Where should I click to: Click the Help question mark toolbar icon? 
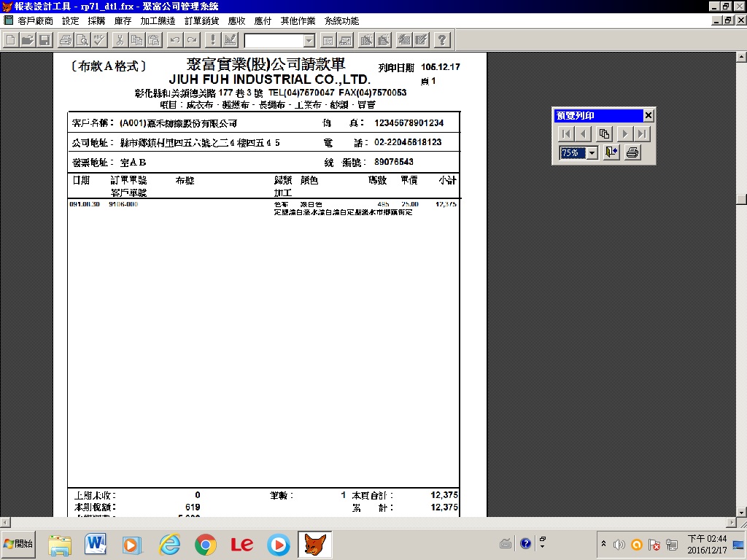[442, 40]
